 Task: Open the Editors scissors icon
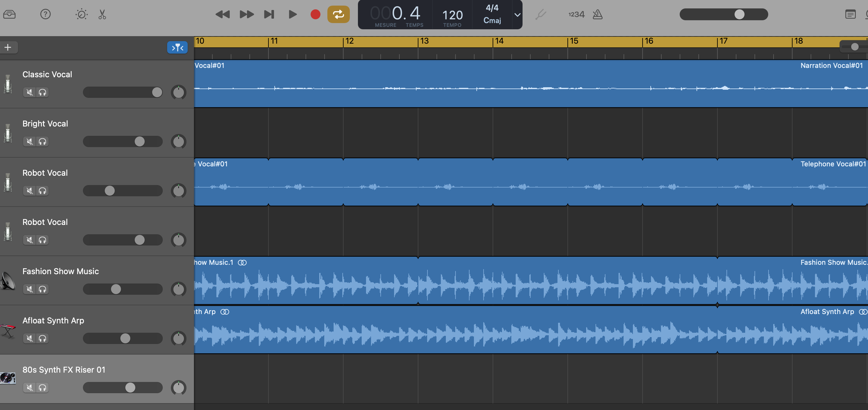click(102, 14)
